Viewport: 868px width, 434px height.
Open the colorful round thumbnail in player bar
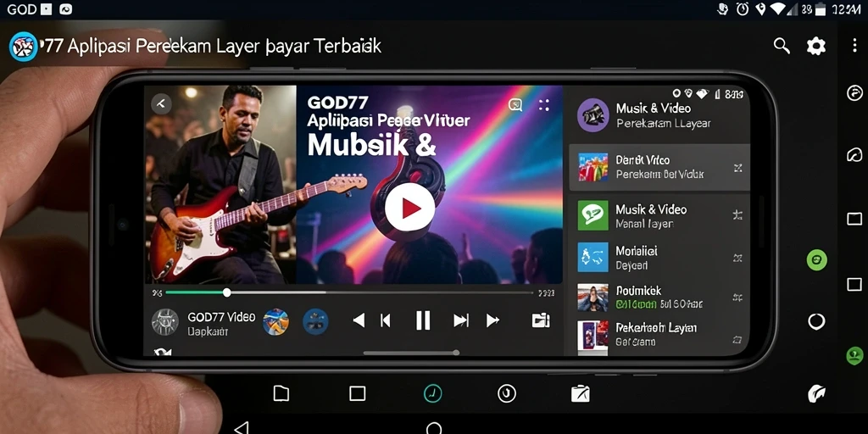pyautogui.click(x=275, y=321)
